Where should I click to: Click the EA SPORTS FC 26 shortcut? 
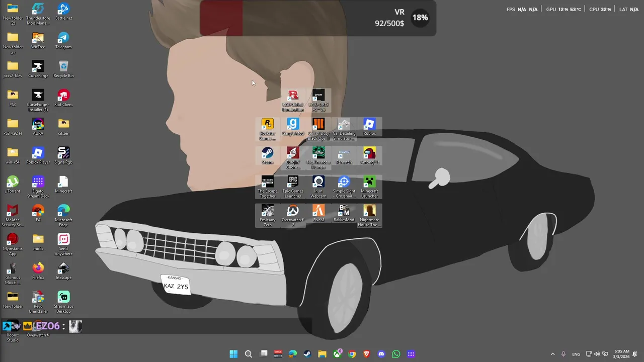tap(318, 101)
